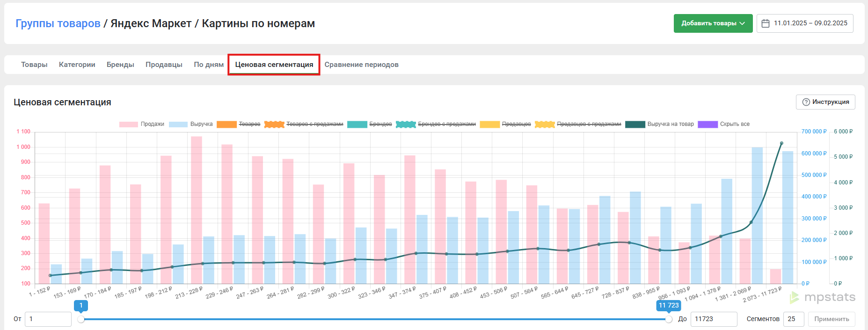Follow the Группы товаров breadcrumb link
The width and height of the screenshot is (868, 330).
click(58, 23)
